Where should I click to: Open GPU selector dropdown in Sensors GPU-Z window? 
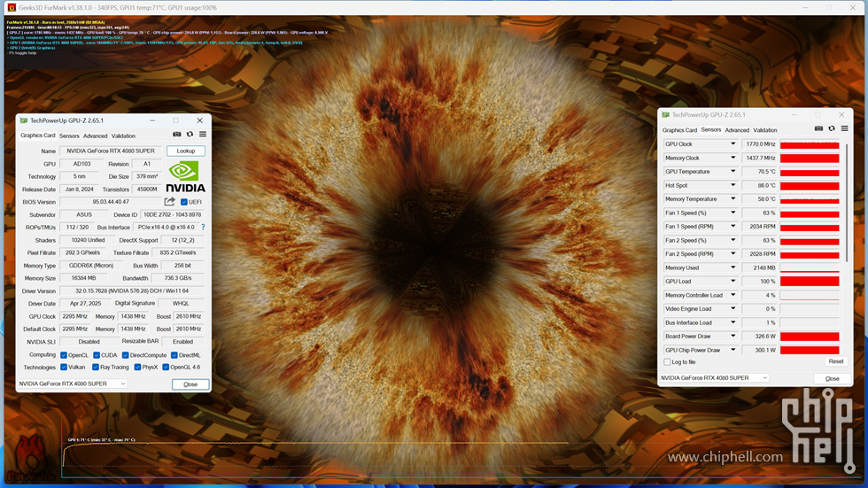714,378
